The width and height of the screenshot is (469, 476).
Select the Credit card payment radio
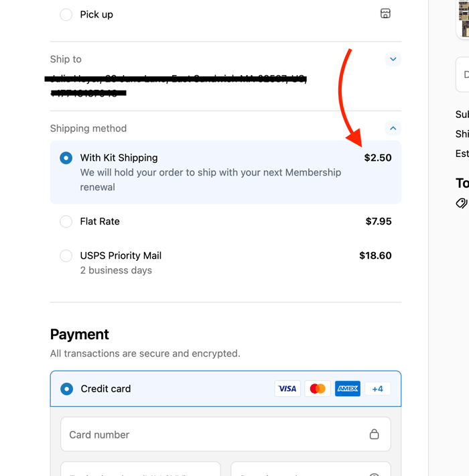coord(66,389)
